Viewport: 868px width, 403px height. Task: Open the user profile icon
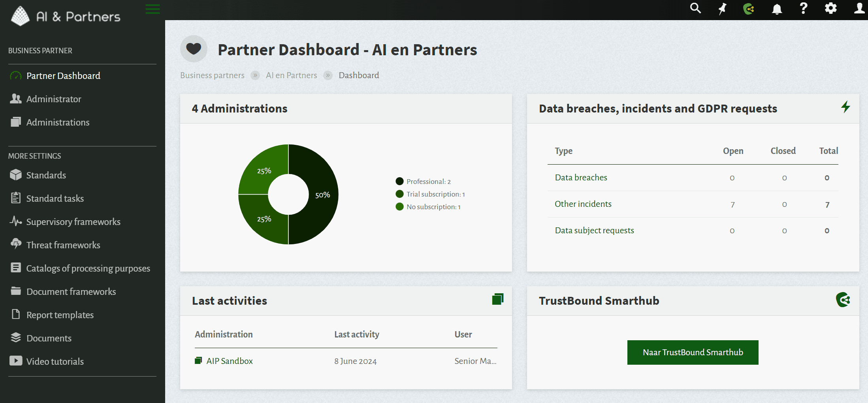click(x=859, y=8)
